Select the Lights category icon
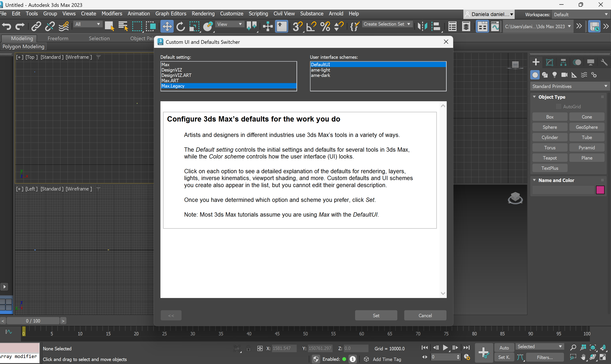Viewport: 611px width, 364px height. [x=554, y=75]
